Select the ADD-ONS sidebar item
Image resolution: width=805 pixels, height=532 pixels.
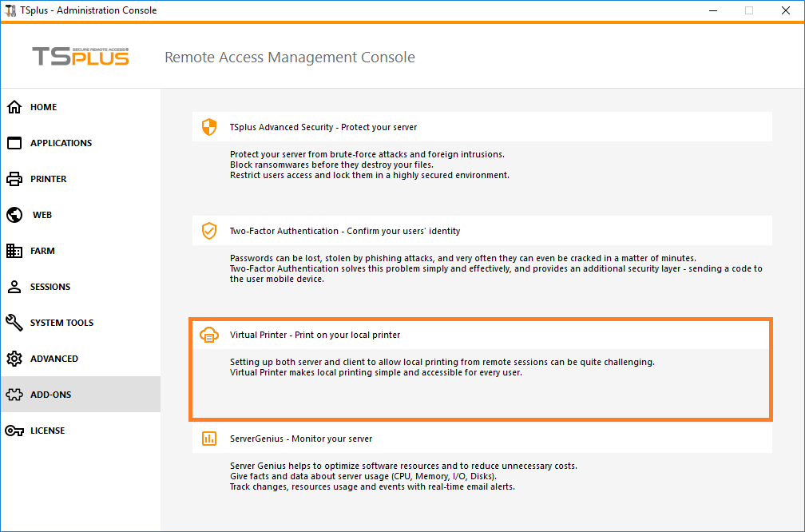50,395
